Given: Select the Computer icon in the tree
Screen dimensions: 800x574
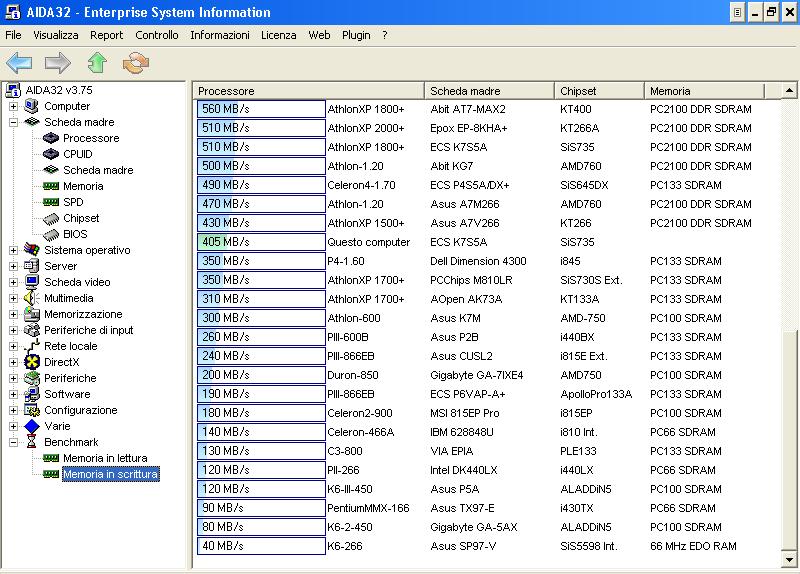Looking at the screenshot, I should click(32, 106).
